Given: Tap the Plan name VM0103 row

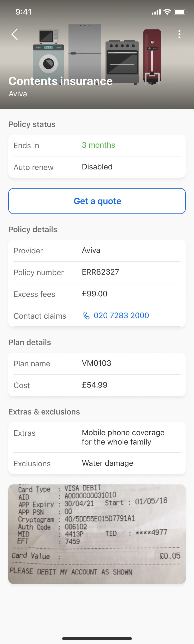Looking at the screenshot, I should point(97,363).
